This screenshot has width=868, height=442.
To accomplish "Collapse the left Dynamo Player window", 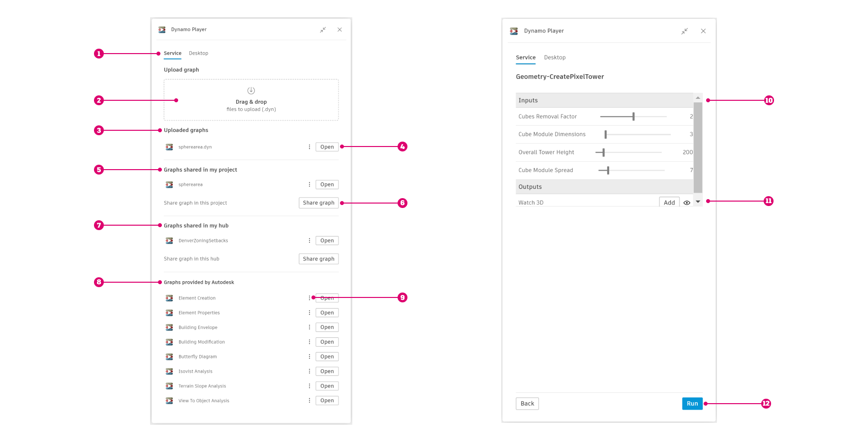I will 323,30.
